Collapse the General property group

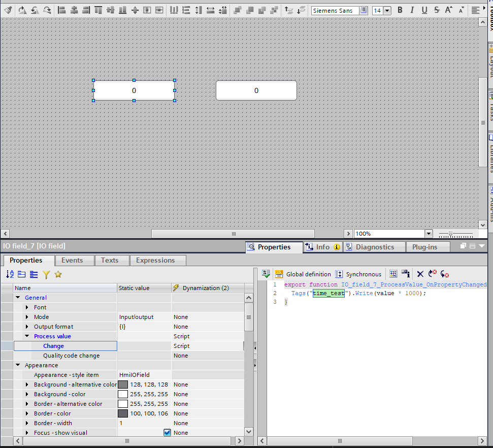click(18, 298)
